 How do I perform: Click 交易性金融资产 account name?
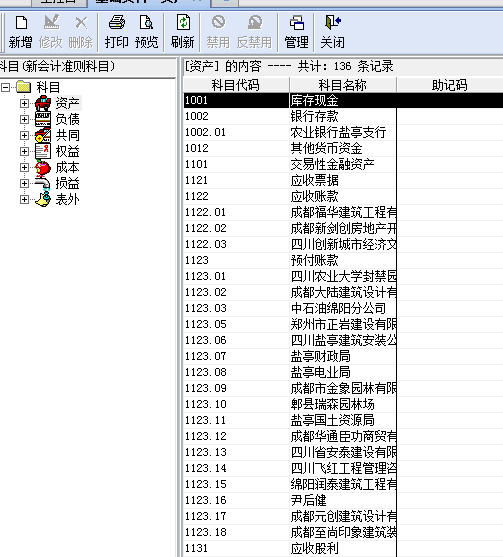[332, 164]
